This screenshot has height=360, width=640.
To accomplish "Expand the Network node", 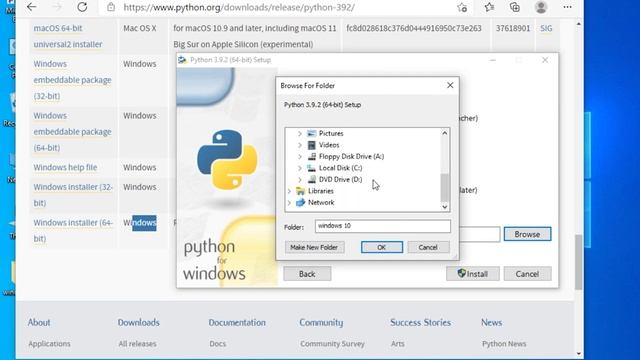I will [x=289, y=202].
